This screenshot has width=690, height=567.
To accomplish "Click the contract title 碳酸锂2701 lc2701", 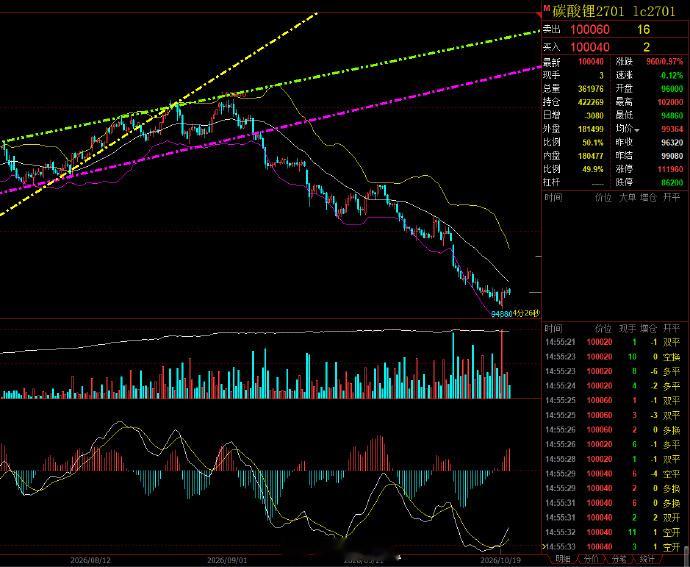I will [x=613, y=11].
